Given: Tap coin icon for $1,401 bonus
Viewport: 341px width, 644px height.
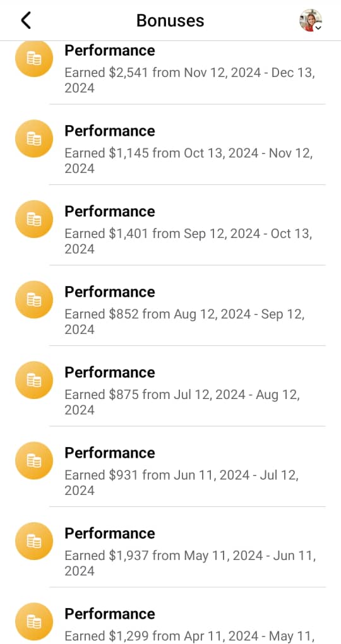Looking at the screenshot, I should tap(34, 219).
